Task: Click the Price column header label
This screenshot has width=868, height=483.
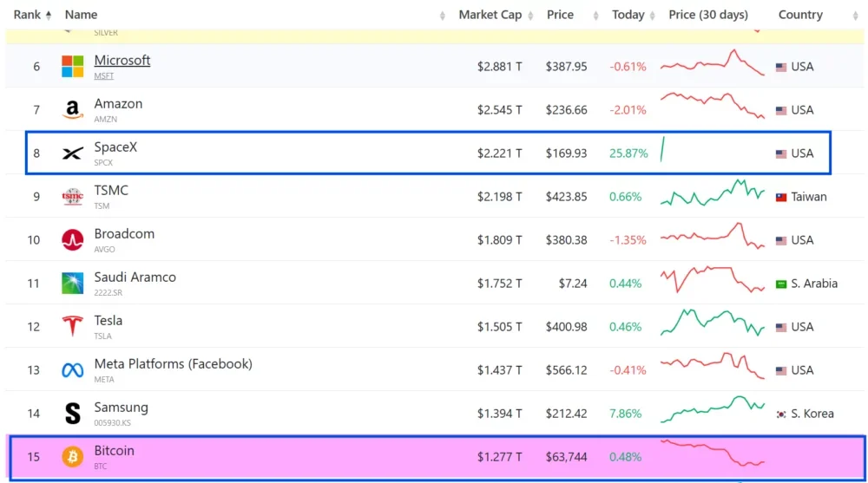Action: point(560,15)
